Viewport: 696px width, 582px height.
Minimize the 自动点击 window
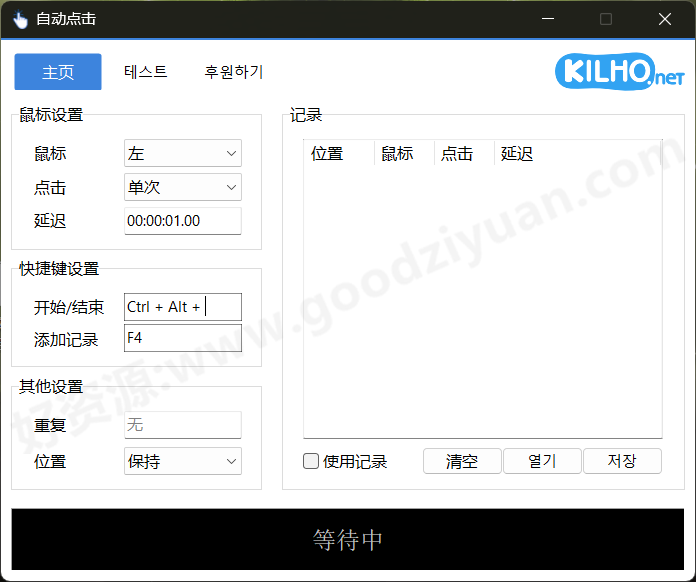(x=548, y=19)
